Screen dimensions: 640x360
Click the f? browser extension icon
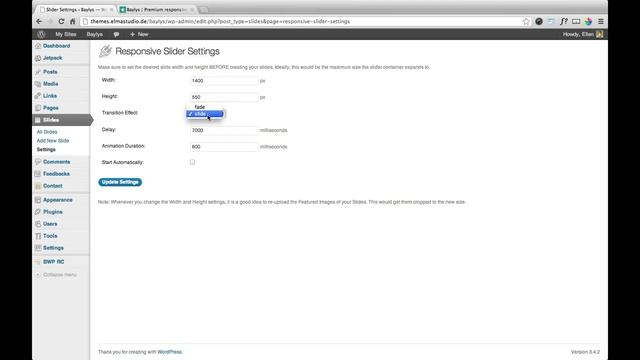[x=564, y=22]
